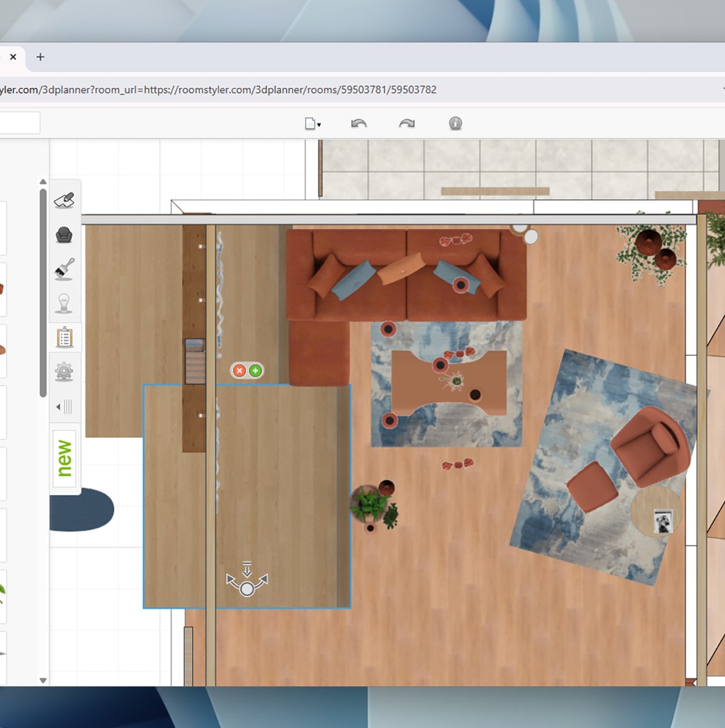Open a new browser tab
The width and height of the screenshot is (725, 728).
coord(40,57)
